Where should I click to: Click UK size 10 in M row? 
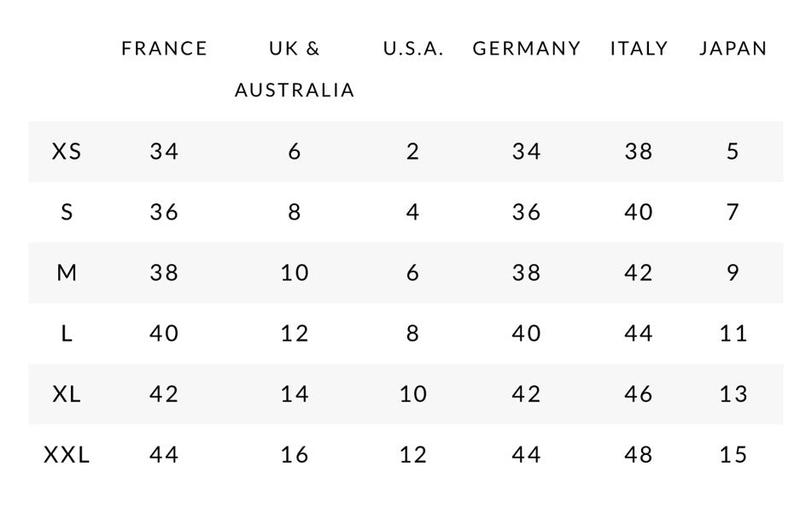[x=295, y=273]
